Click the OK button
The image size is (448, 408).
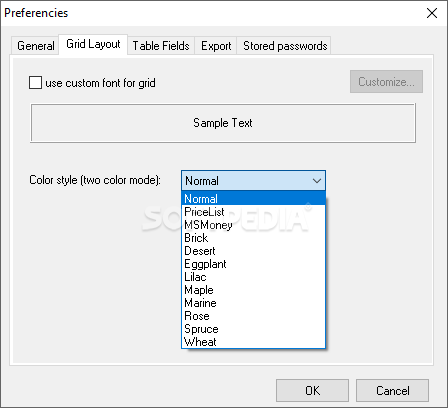(x=312, y=390)
